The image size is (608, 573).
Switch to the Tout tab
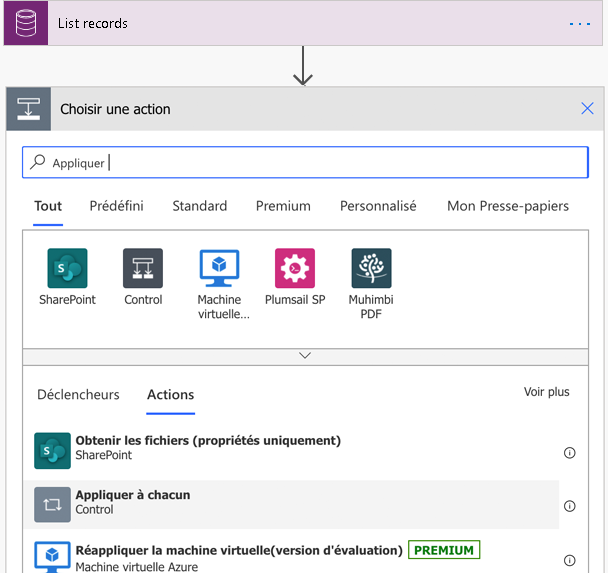[x=48, y=206]
